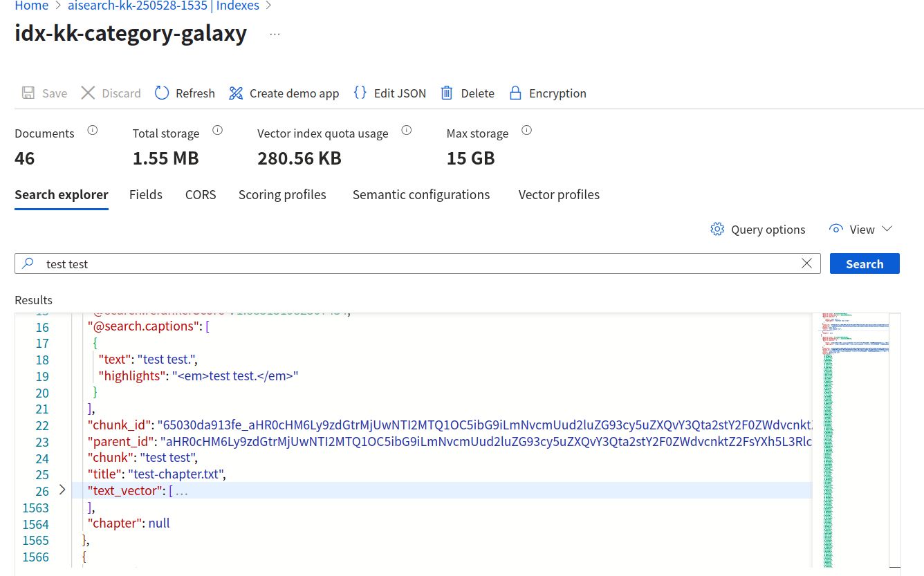Click the info icon next to Documents
The height and width of the screenshot is (576, 924).
coord(92,130)
